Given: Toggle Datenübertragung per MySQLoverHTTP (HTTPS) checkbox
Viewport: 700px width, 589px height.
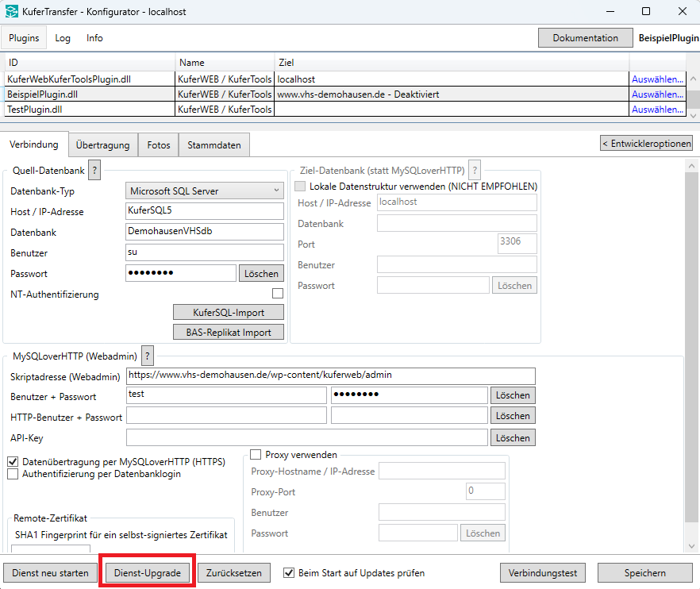Looking at the screenshot, I should coord(13,462).
